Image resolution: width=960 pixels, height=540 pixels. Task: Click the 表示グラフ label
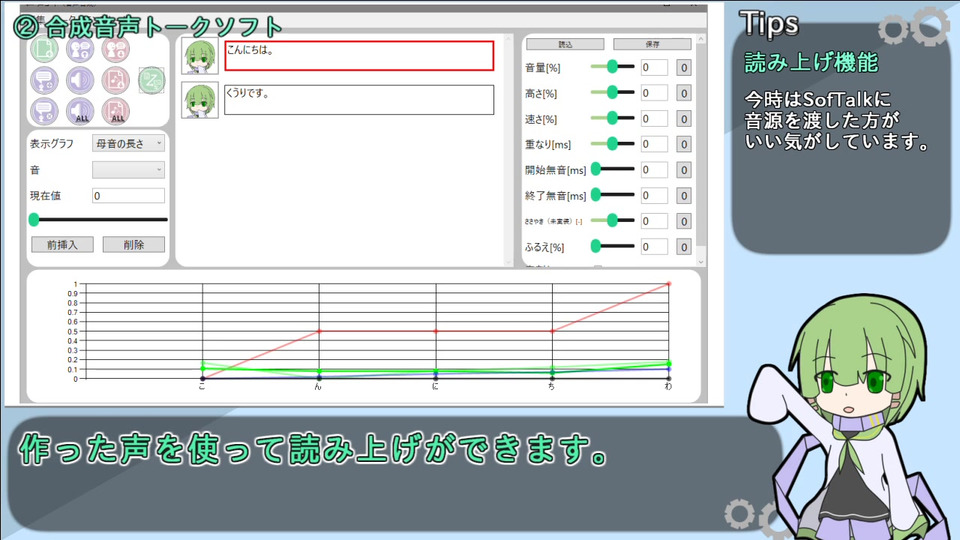click(52, 143)
